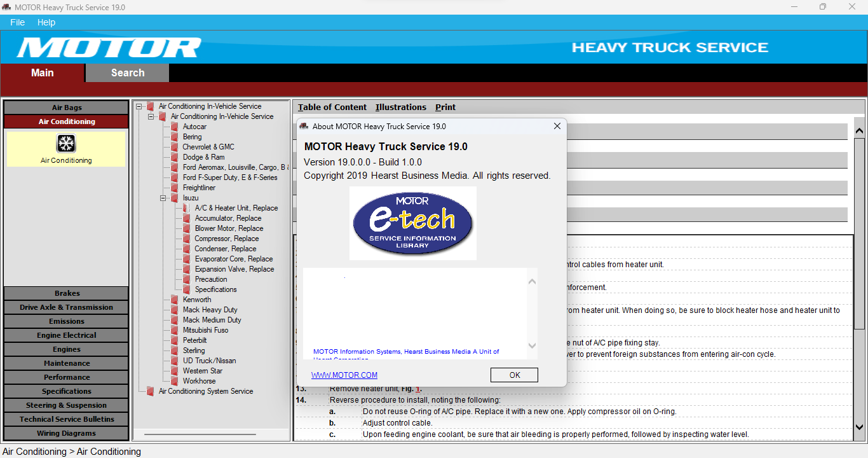The image size is (868, 458).
Task: Click the red book icon beside Autocar
Action: (175, 127)
